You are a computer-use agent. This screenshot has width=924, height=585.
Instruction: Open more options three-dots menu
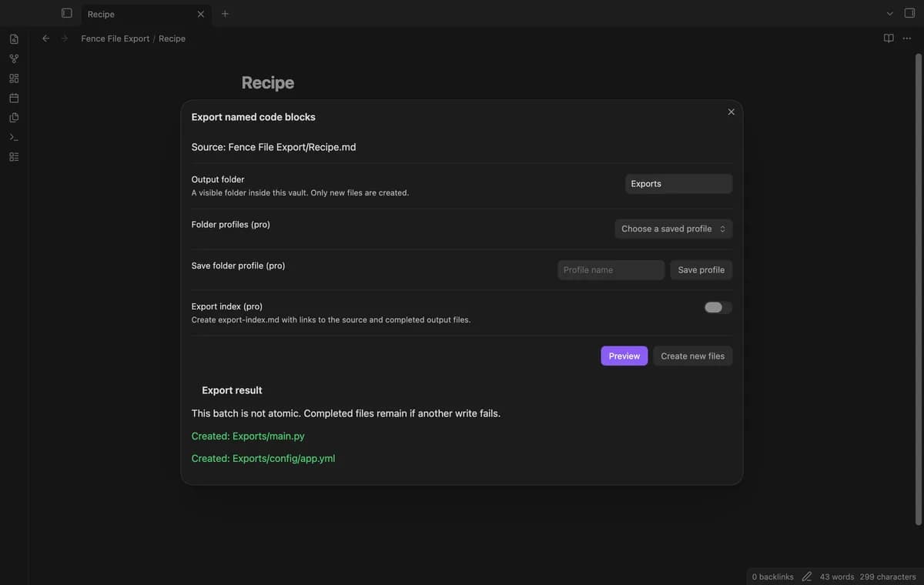[x=907, y=38]
